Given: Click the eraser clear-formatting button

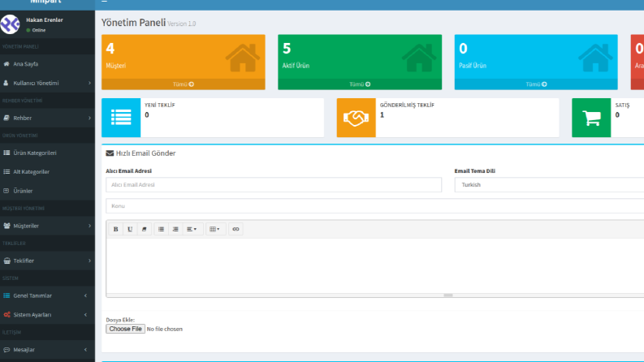Looking at the screenshot, I should (145, 229).
